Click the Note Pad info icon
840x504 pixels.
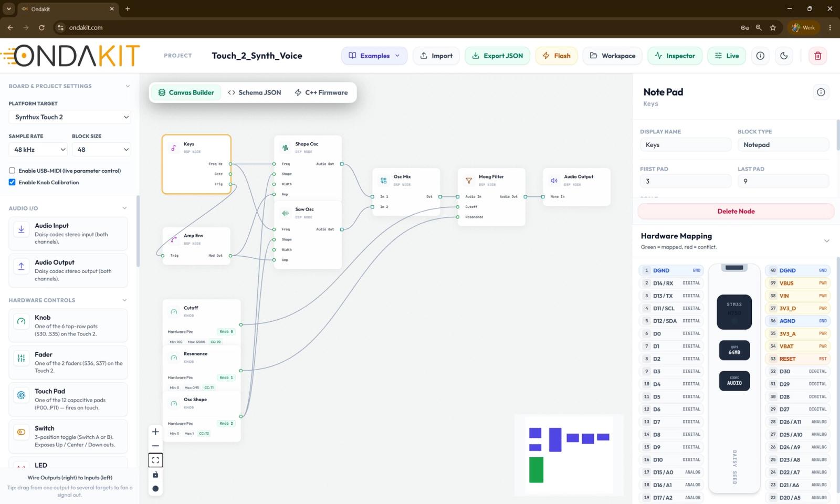[821, 92]
